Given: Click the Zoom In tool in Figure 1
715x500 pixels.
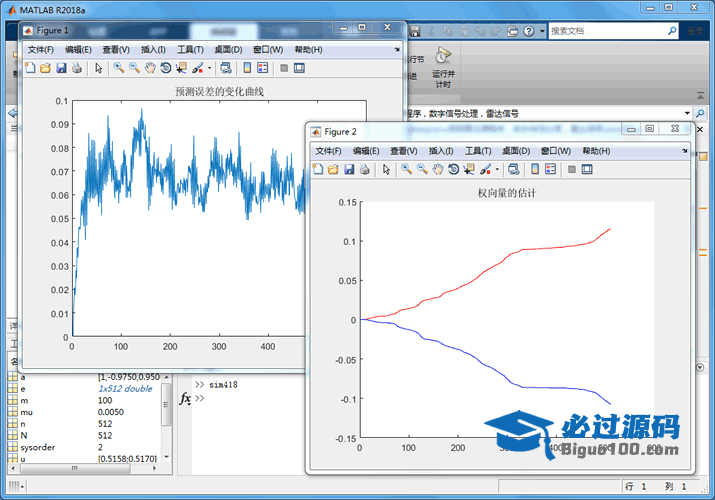Looking at the screenshot, I should 118,68.
